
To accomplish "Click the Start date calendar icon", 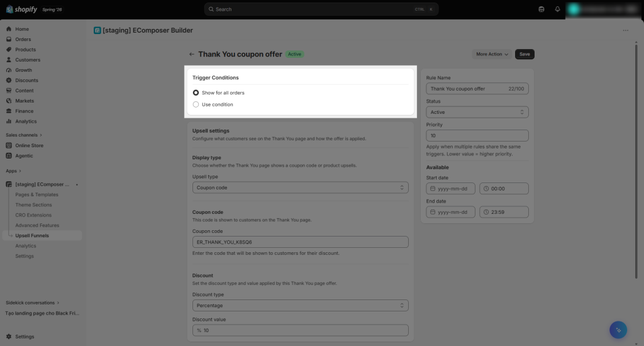I will pyautogui.click(x=433, y=189).
